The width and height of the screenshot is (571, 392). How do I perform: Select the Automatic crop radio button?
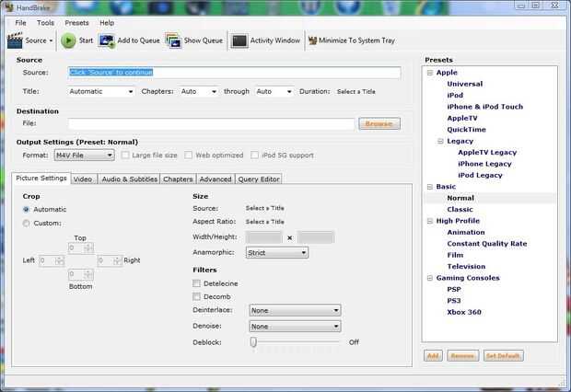26,210
